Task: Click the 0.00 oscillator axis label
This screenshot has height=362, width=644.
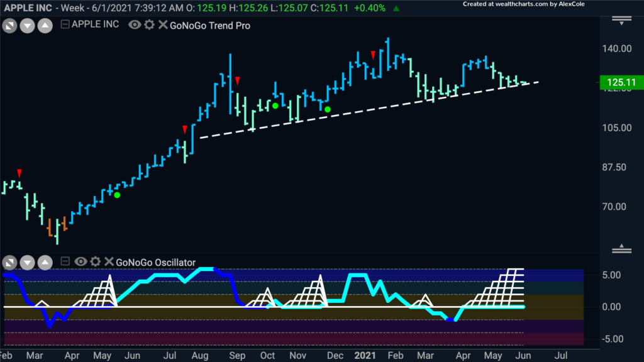Action: pyautogui.click(x=611, y=307)
